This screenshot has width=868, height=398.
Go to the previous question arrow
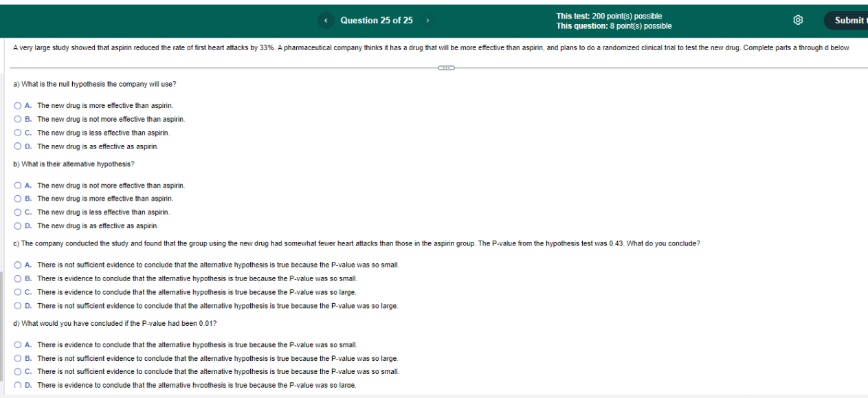(x=326, y=21)
